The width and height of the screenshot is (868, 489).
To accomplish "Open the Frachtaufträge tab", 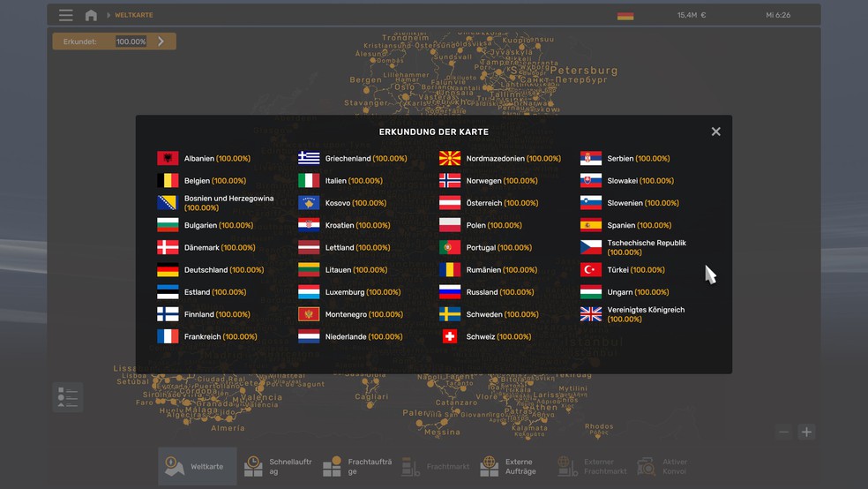I will [x=355, y=466].
